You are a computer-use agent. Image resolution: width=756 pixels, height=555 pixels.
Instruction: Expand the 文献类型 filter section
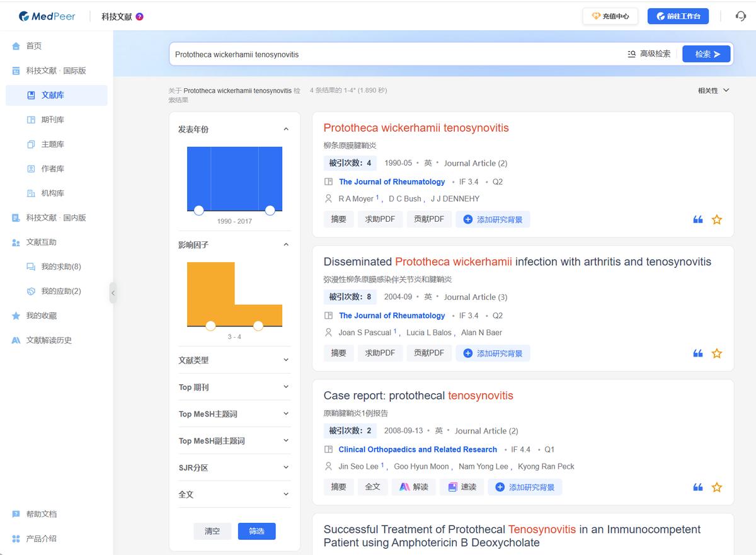tap(234, 360)
